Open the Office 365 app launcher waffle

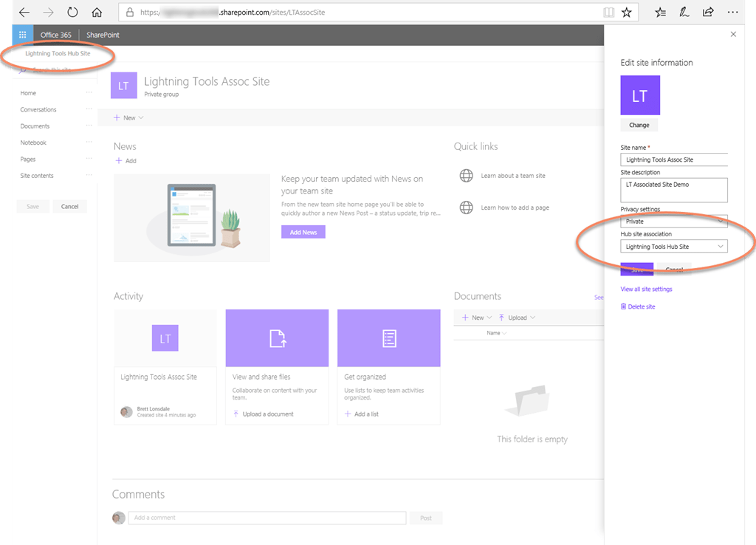click(x=22, y=34)
